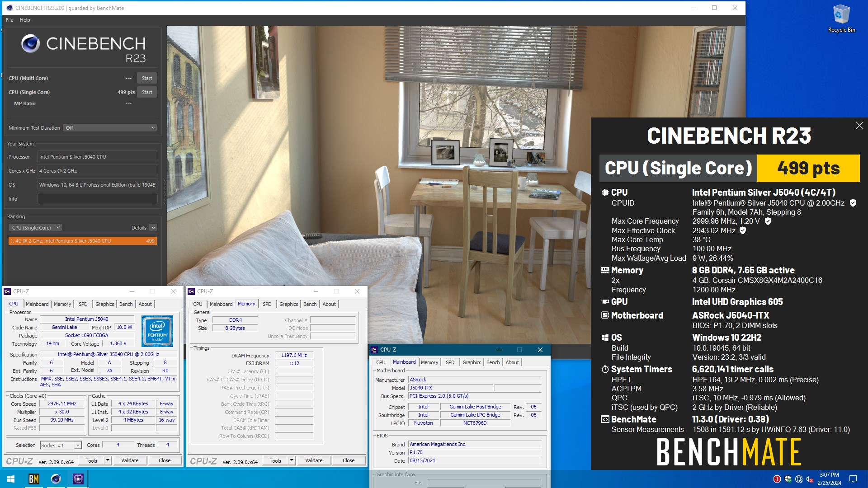Open the Minimum Test Duration dropdown

click(x=110, y=128)
